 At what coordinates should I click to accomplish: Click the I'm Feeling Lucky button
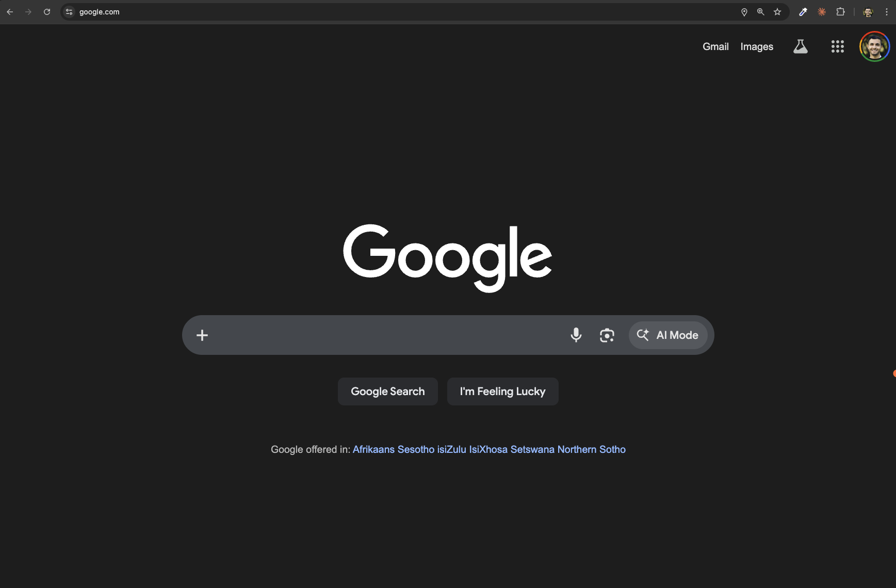point(503,391)
